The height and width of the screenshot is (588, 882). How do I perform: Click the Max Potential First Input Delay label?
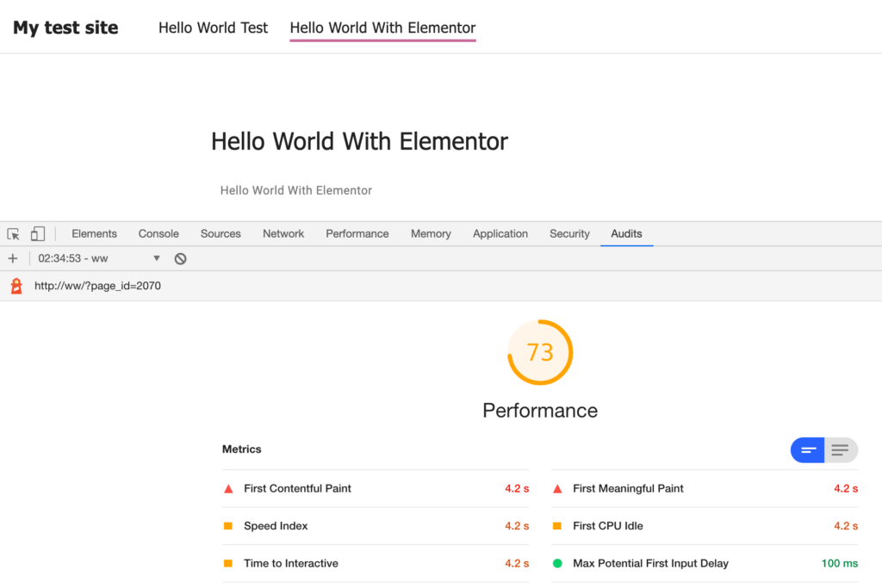coord(651,563)
